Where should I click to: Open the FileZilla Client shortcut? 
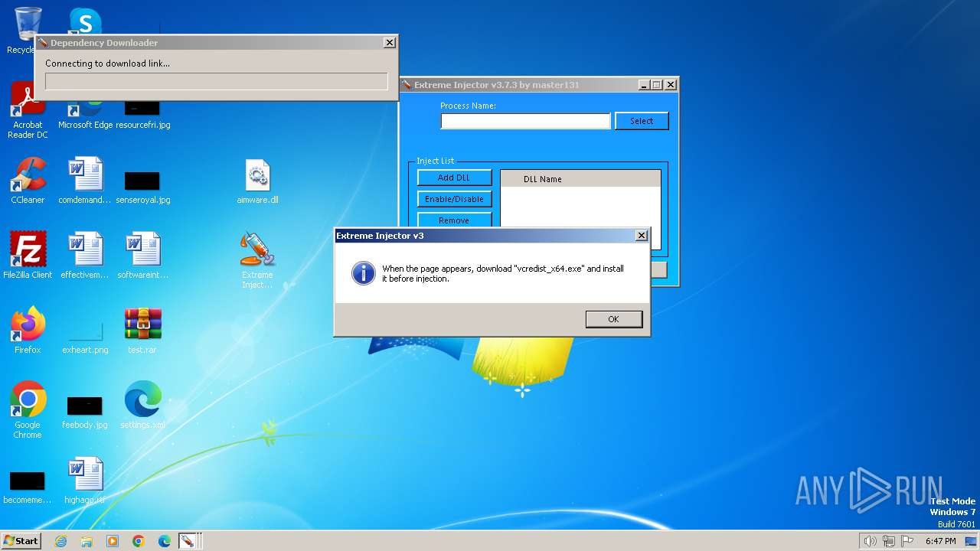pos(28,256)
